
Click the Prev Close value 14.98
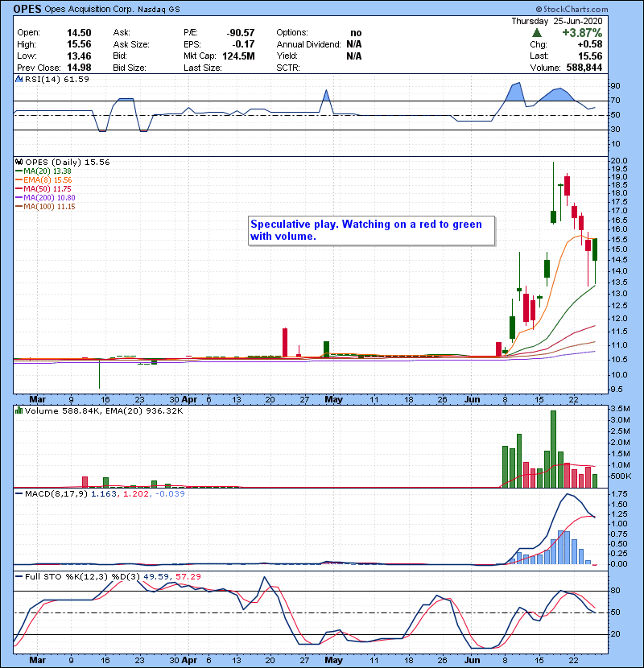pyautogui.click(x=79, y=68)
